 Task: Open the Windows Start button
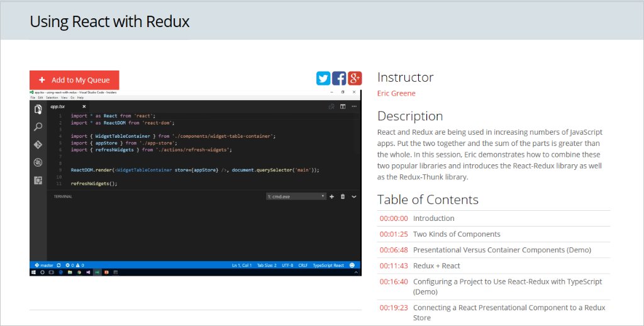click(34, 272)
